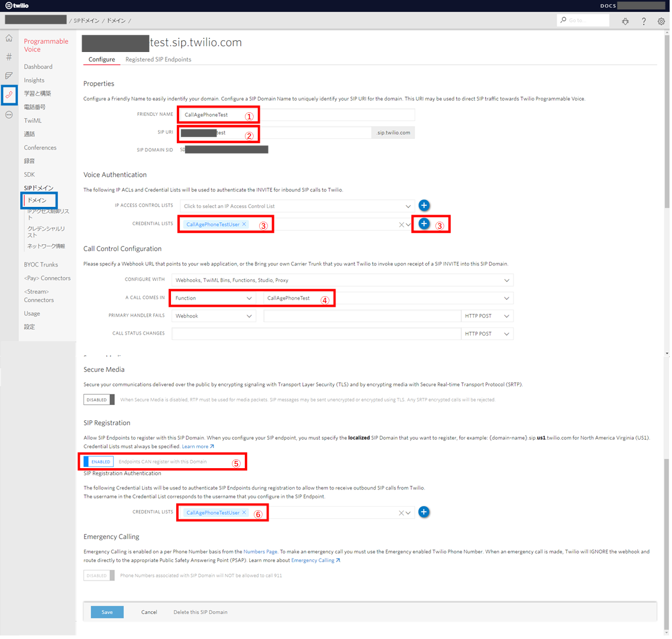The height and width of the screenshot is (639, 672).
Task: Expand Voice Authentication credential lists dropdown arrow
Action: tap(409, 225)
